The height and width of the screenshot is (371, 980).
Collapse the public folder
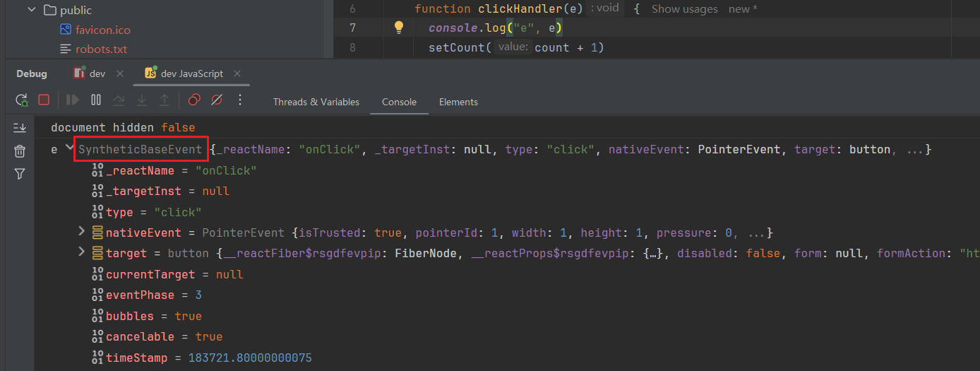coord(31,10)
